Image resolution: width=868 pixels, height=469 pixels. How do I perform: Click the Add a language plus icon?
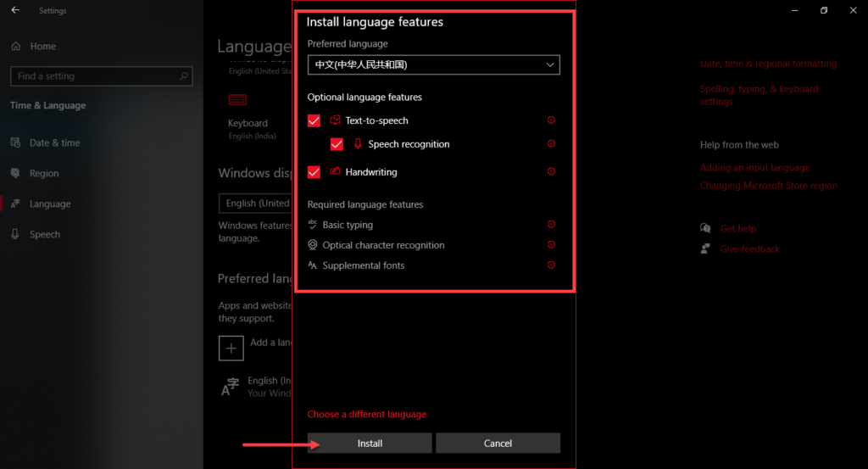tap(231, 349)
